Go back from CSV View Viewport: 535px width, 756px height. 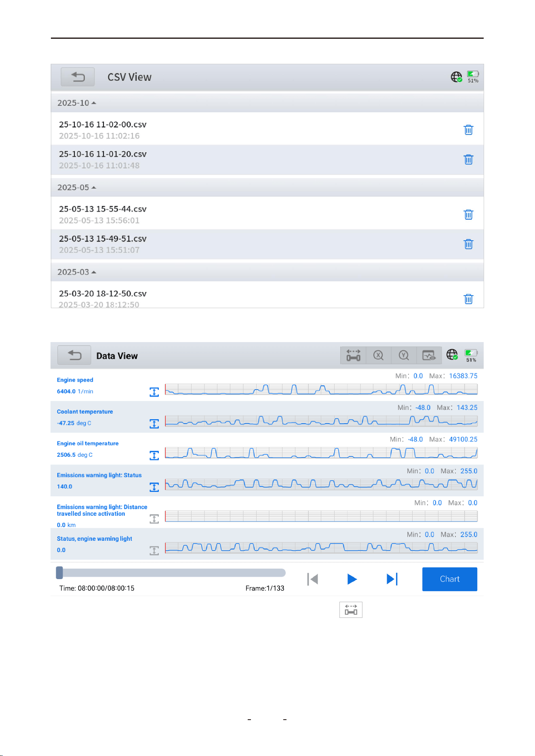78,77
